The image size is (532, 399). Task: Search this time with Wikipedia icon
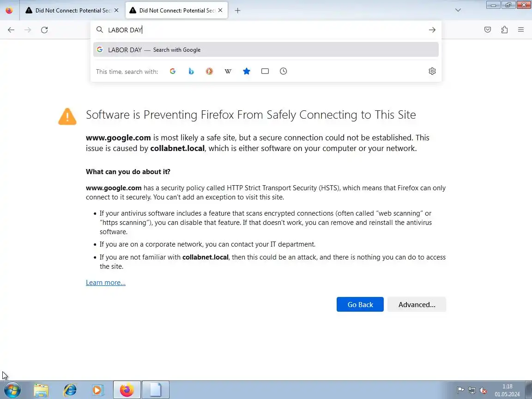point(228,71)
